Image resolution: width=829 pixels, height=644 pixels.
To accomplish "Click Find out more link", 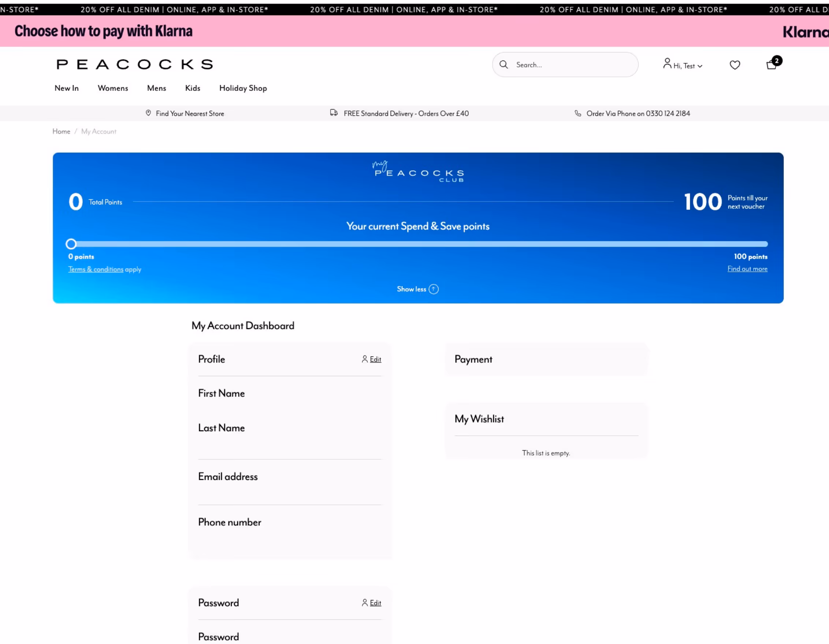I will click(x=747, y=269).
